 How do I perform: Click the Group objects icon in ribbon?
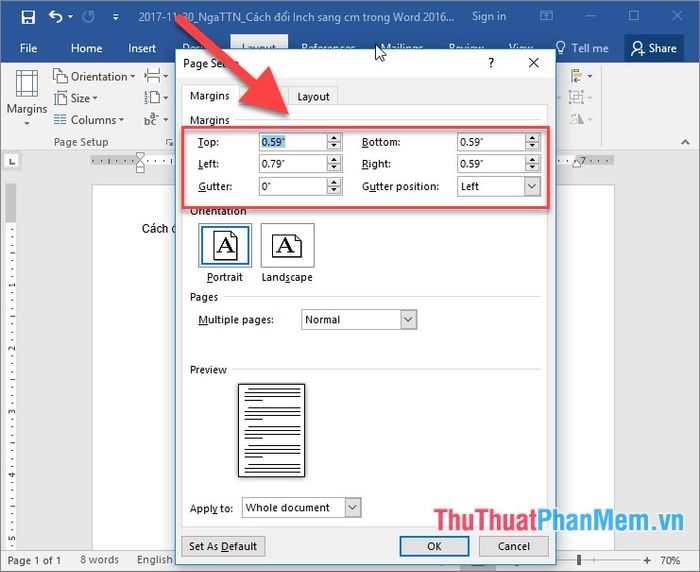580,97
